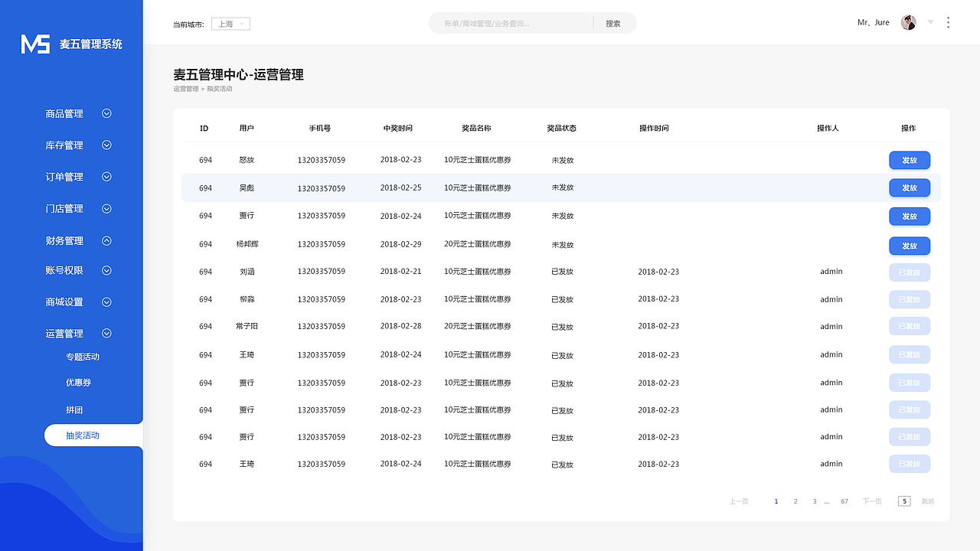Click 麦五管理系统 title text
The height and width of the screenshot is (551, 980).
coord(90,44)
